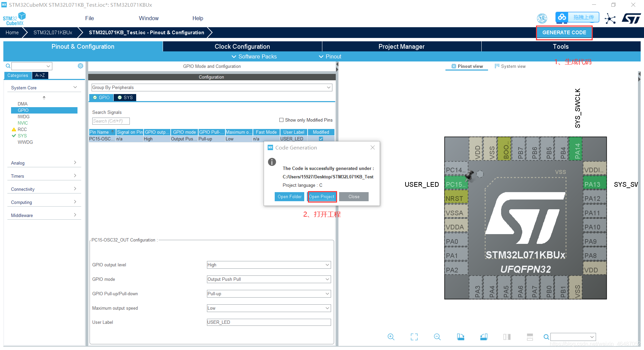Image resolution: width=644 pixels, height=350 pixels.
Task: Click the zoom in icon below the chip view
Action: click(391, 337)
